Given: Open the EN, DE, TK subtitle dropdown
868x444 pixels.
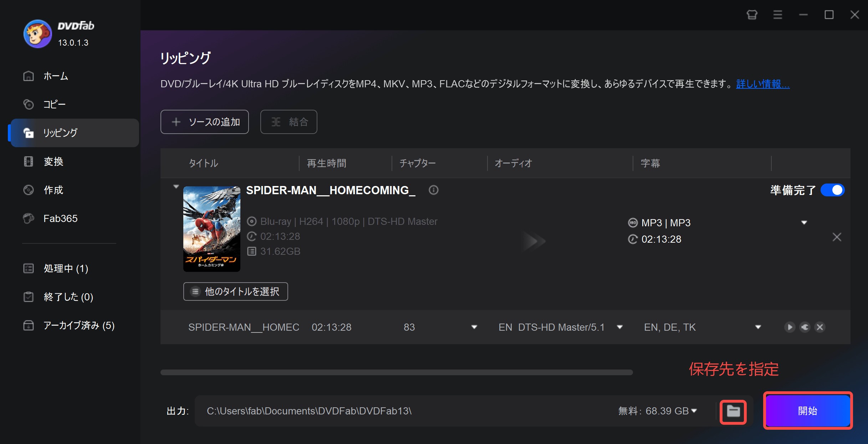Looking at the screenshot, I should pyautogui.click(x=758, y=327).
